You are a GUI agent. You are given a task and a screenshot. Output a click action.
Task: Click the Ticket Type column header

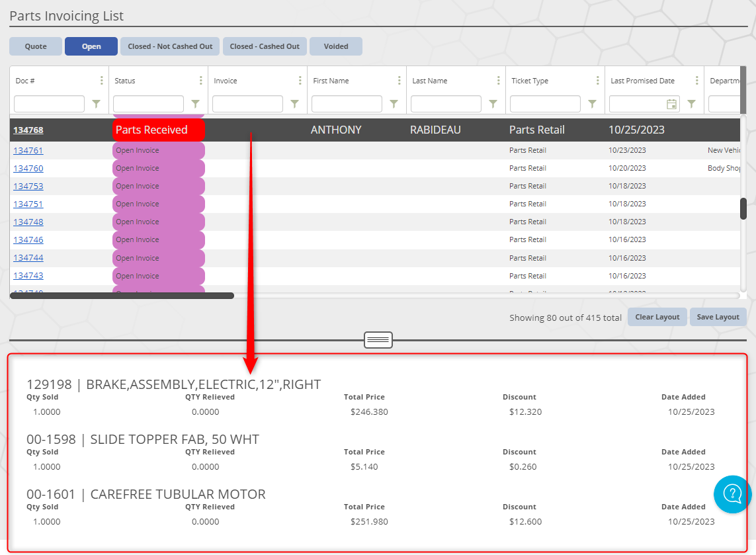click(x=530, y=81)
